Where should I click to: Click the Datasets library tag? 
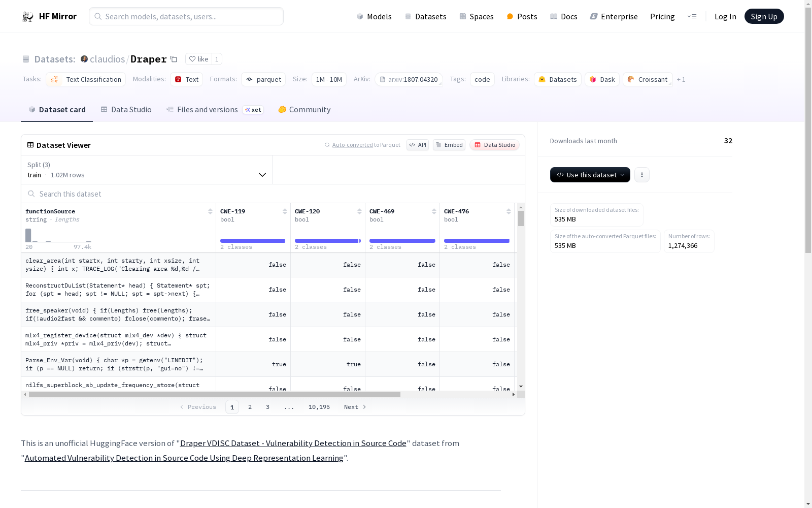[x=558, y=79]
